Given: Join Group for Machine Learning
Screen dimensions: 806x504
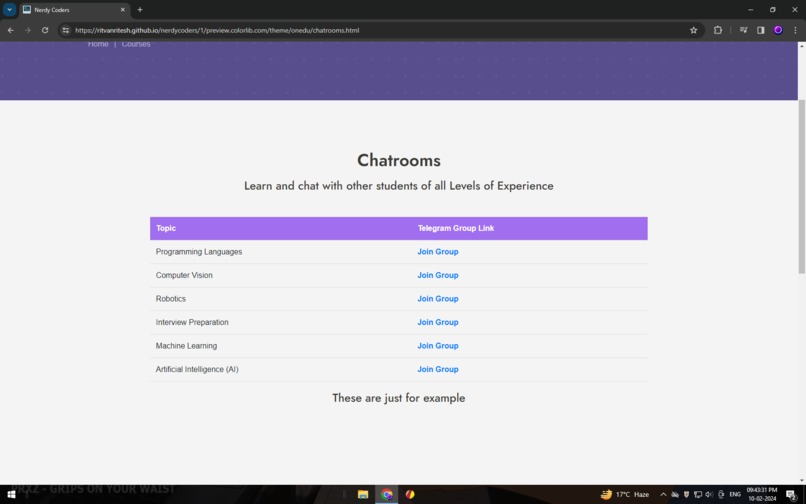Looking at the screenshot, I should click(437, 346).
